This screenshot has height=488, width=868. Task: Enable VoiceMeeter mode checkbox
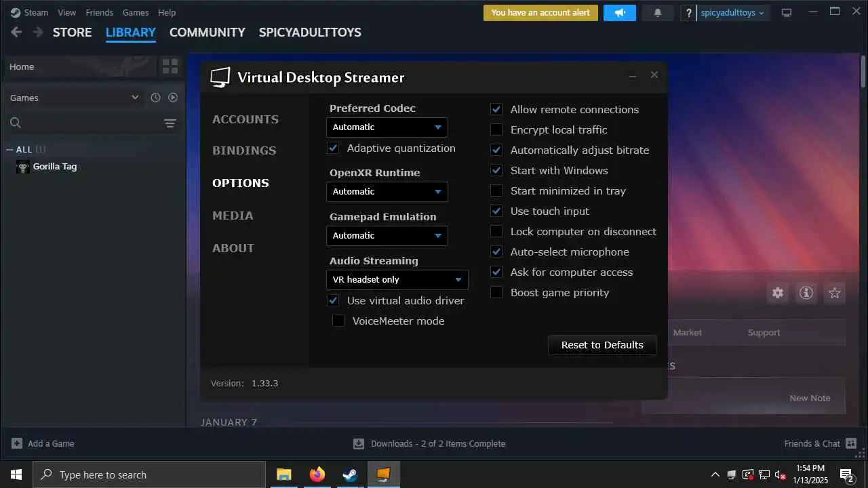[x=338, y=321]
